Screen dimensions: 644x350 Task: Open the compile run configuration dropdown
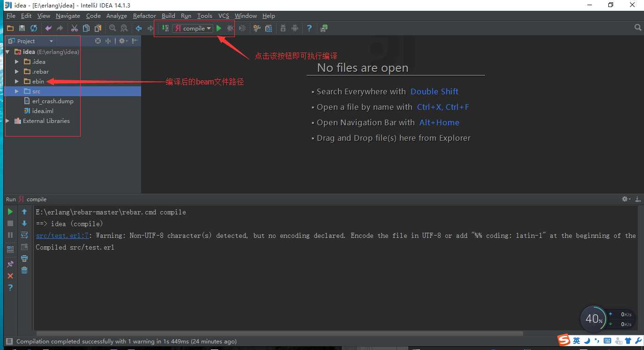point(193,28)
